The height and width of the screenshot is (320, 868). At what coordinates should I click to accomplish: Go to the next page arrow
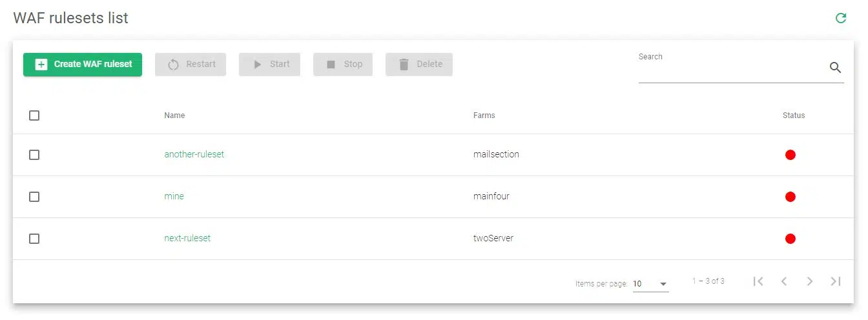(810, 281)
